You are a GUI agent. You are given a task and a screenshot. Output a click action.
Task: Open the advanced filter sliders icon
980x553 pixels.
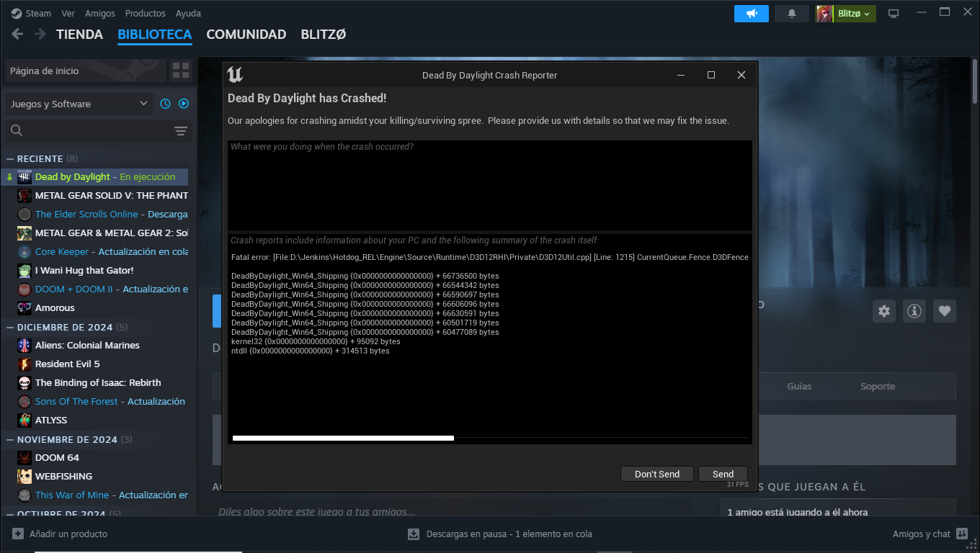(181, 130)
